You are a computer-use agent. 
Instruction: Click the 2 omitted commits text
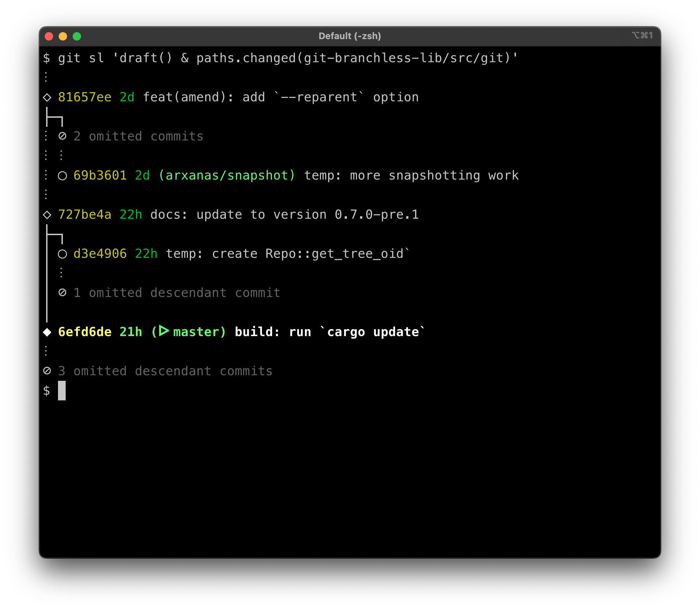click(138, 136)
